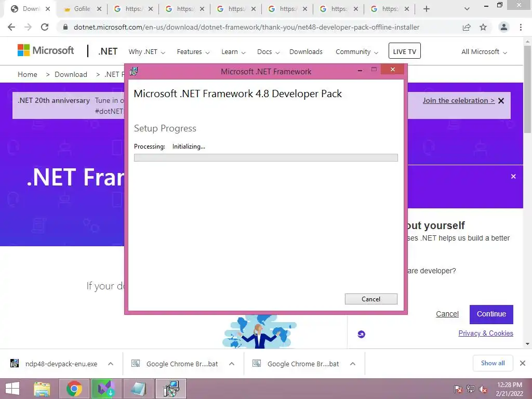The image size is (532, 399).
Task: Cancel the .NET Framework setup
Action: point(371,299)
